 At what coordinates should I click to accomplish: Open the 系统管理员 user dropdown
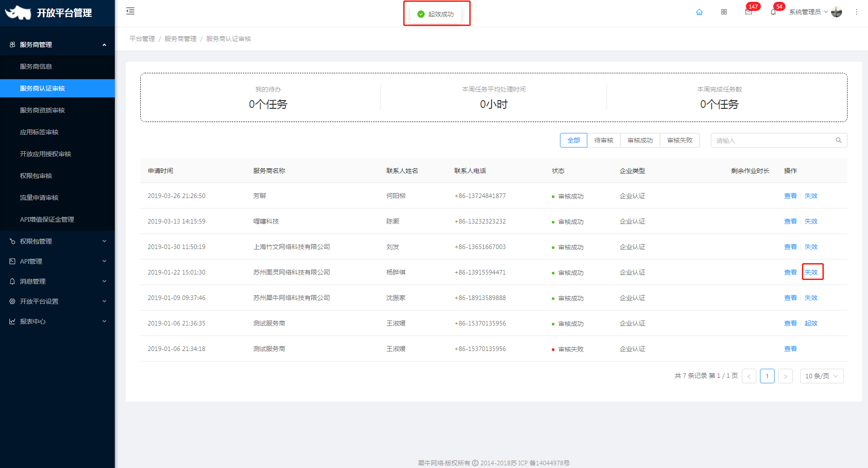point(808,12)
